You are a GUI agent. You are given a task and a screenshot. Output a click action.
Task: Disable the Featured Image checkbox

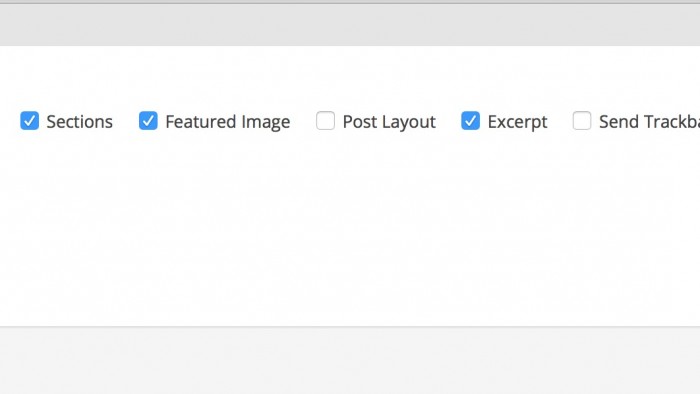point(148,121)
